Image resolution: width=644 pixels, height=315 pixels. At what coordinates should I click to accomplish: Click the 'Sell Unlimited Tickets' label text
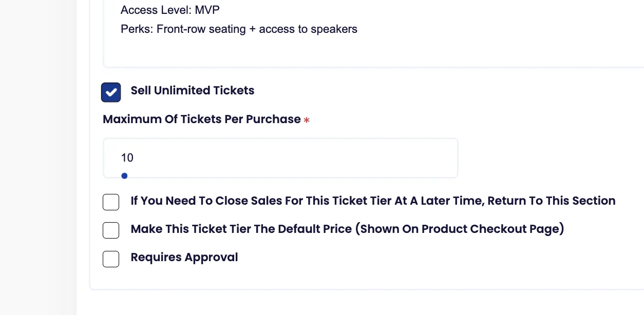[192, 91]
